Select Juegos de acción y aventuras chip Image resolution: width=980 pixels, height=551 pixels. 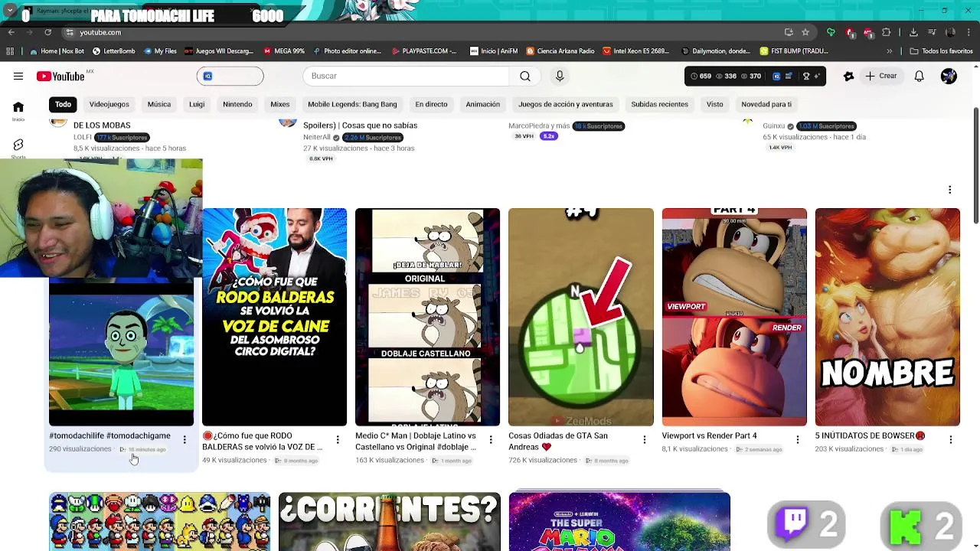pyautogui.click(x=565, y=104)
